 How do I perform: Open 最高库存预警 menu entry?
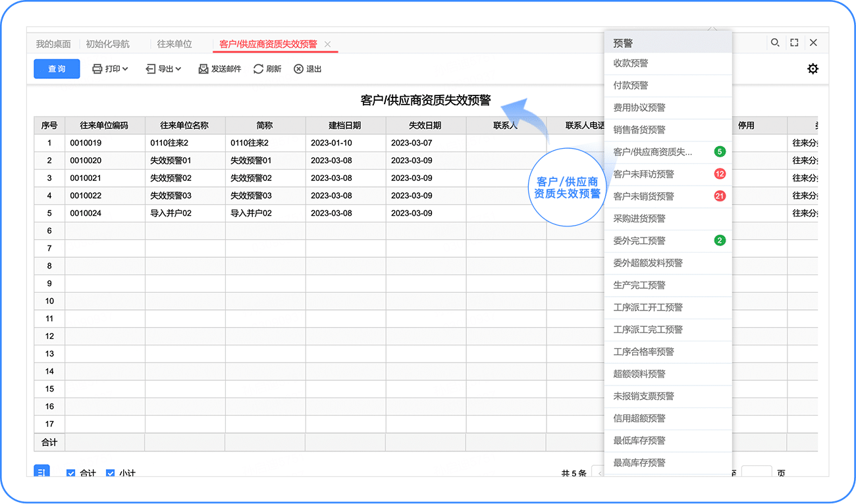tap(668, 463)
